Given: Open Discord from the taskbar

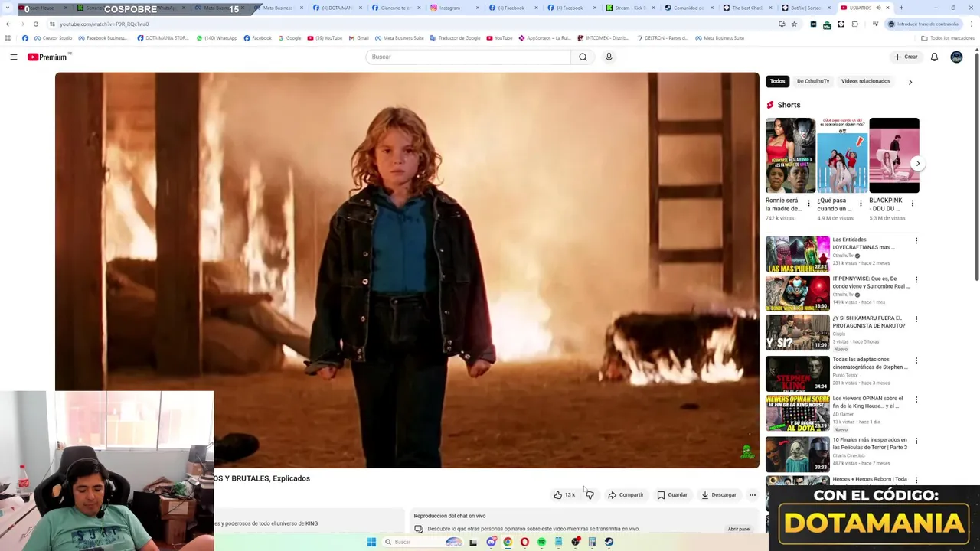Looking at the screenshot, I should pyautogui.click(x=491, y=542).
